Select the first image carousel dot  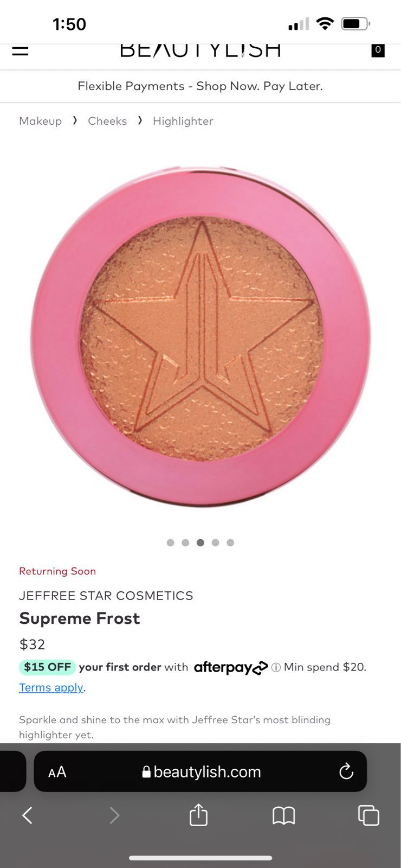170,542
